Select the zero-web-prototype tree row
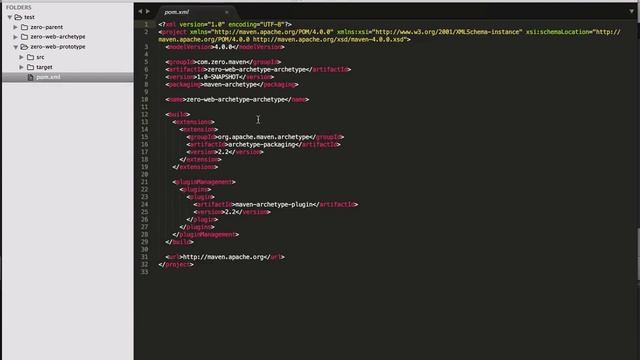Screen dimensions: 640x360 pyautogui.click(x=68, y=47)
